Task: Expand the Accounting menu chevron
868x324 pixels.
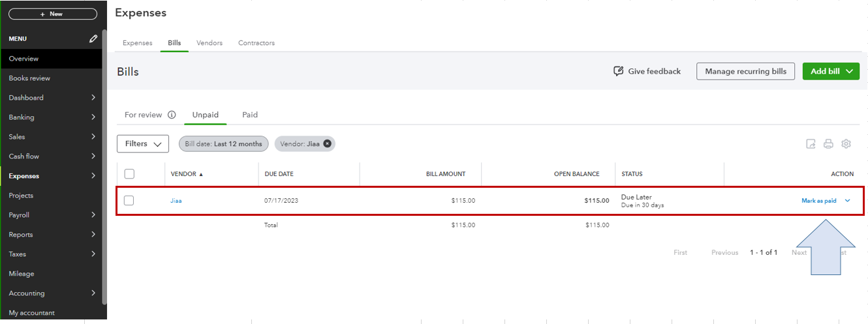Action: point(93,293)
